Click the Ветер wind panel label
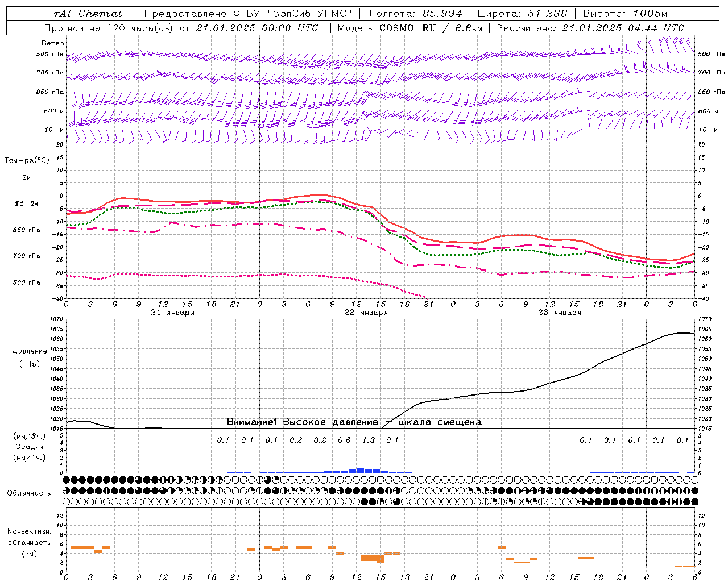This screenshot has width=728, height=582. pyautogui.click(x=53, y=43)
